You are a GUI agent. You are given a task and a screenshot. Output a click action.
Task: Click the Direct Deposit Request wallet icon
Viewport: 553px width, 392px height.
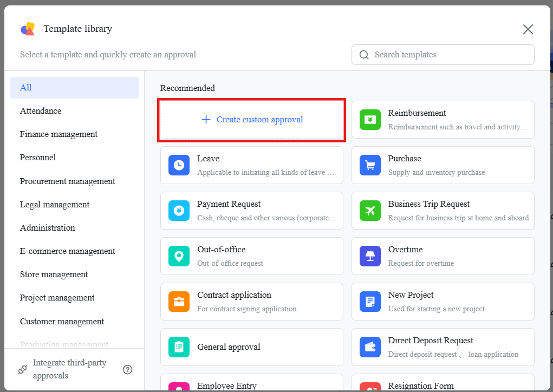point(370,347)
